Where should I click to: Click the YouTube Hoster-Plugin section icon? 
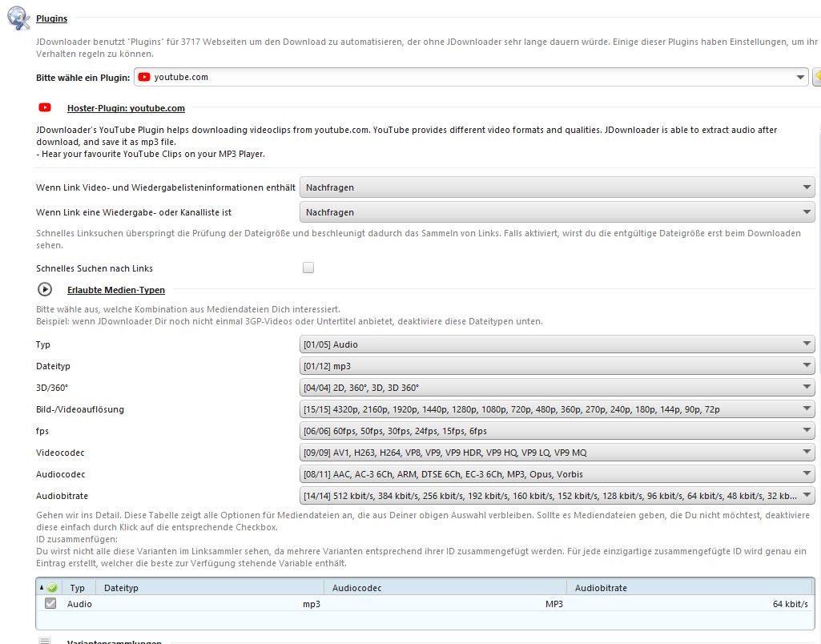point(45,107)
